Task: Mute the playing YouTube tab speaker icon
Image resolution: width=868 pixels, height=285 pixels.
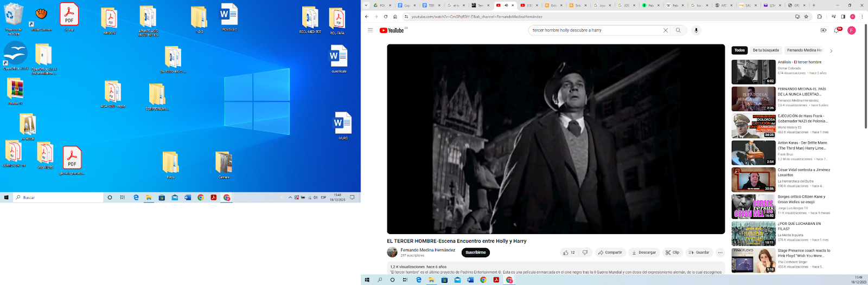Action: (x=506, y=5)
